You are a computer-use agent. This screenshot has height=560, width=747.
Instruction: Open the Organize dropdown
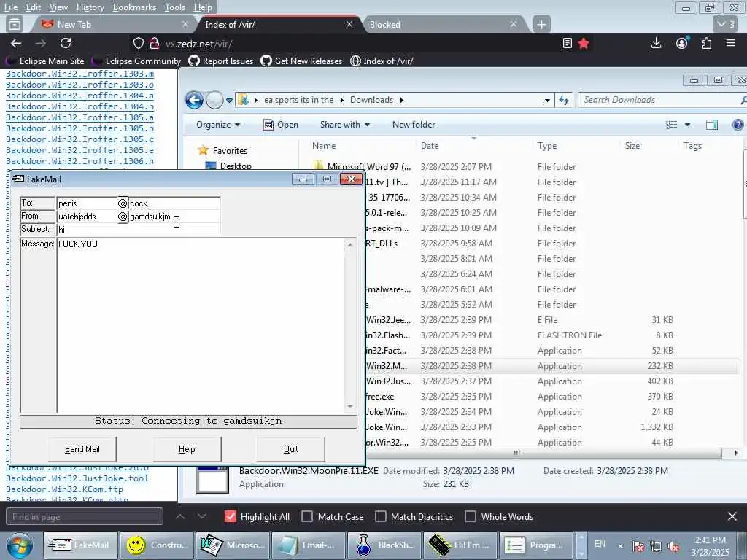point(218,125)
